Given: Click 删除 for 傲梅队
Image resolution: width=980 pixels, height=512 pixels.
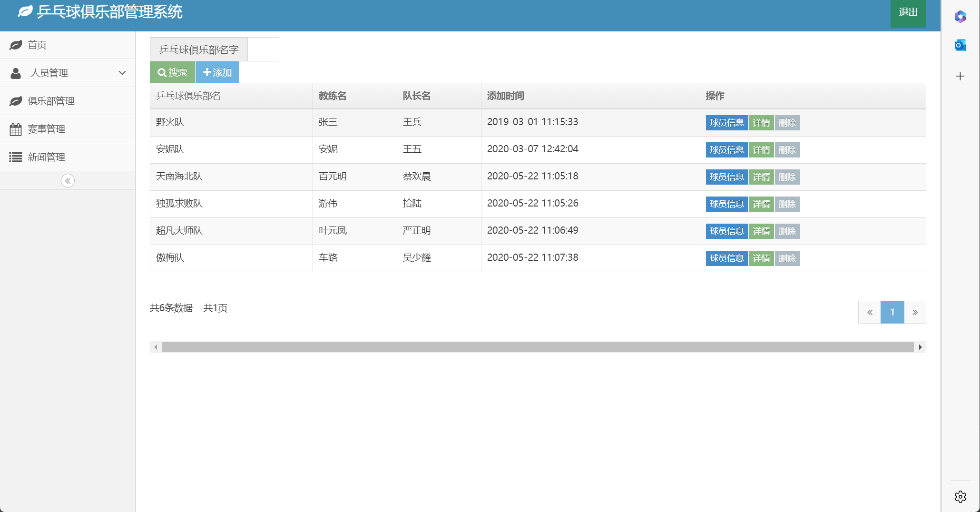Looking at the screenshot, I should [787, 258].
